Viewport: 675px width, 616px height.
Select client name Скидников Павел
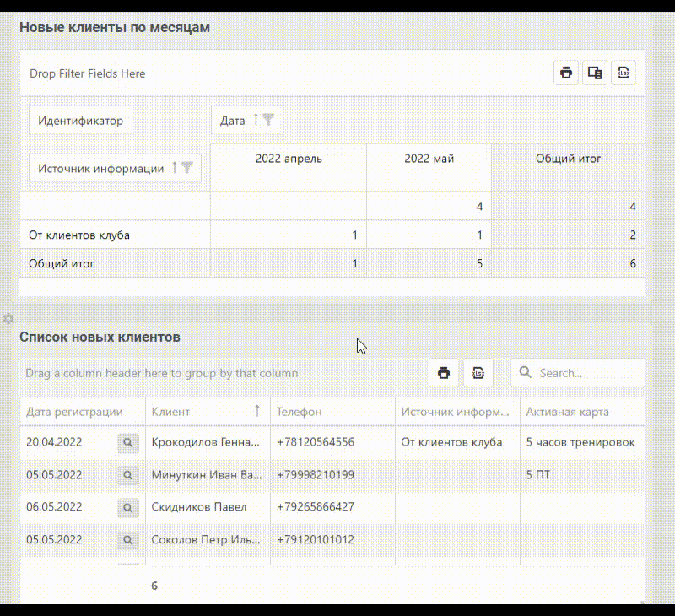pos(199,507)
